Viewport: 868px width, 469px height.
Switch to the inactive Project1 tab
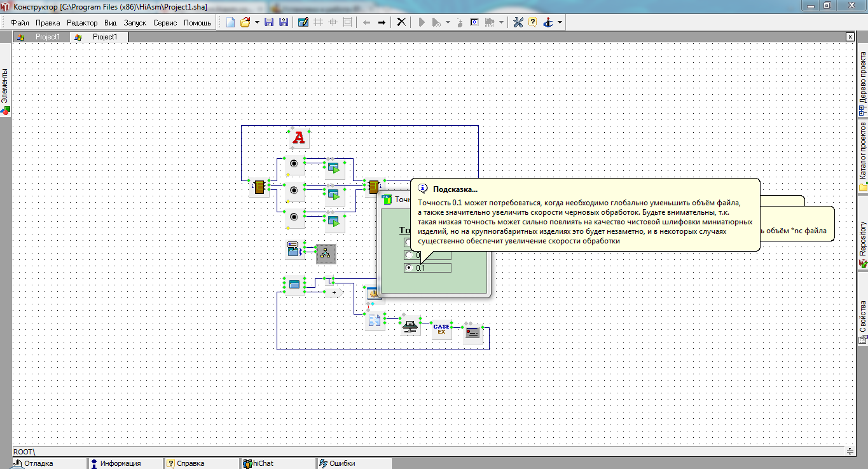40,37
